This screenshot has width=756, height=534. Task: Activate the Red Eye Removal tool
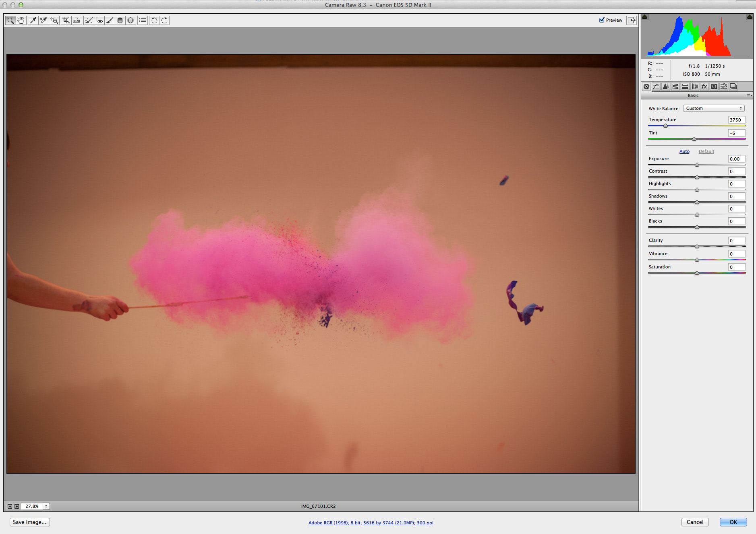click(99, 21)
